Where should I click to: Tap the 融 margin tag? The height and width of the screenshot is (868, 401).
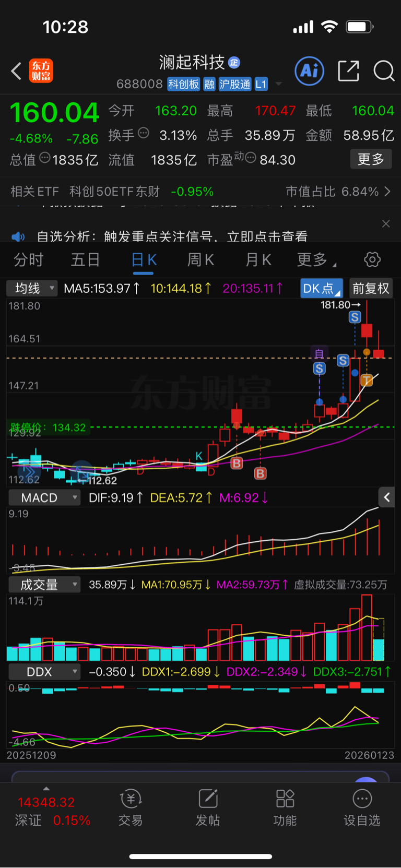209,84
